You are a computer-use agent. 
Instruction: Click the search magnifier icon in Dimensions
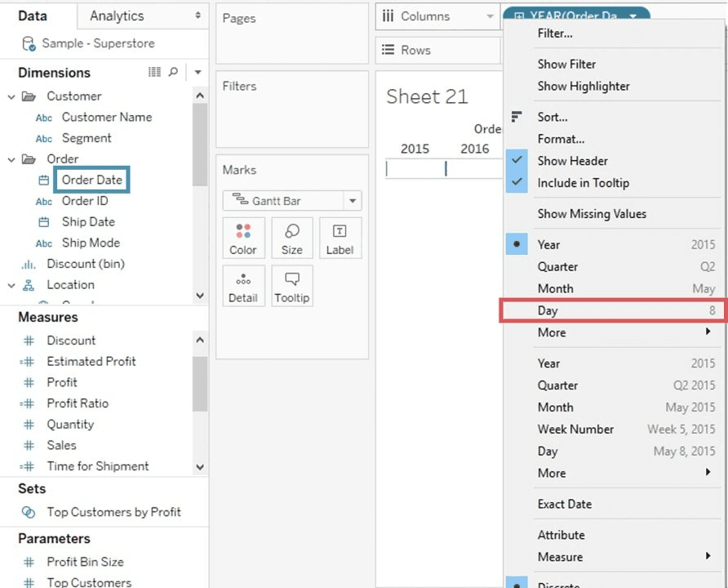[173, 73]
